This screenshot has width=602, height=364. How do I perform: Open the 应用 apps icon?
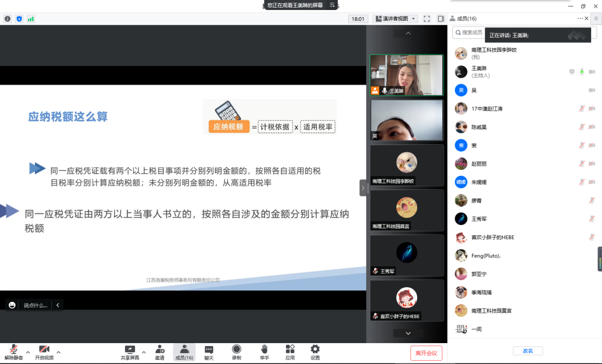[290, 350]
